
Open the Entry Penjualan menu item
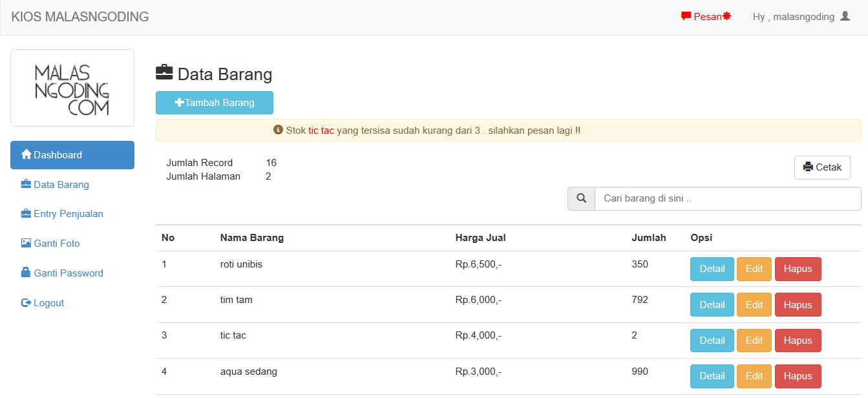tap(68, 214)
